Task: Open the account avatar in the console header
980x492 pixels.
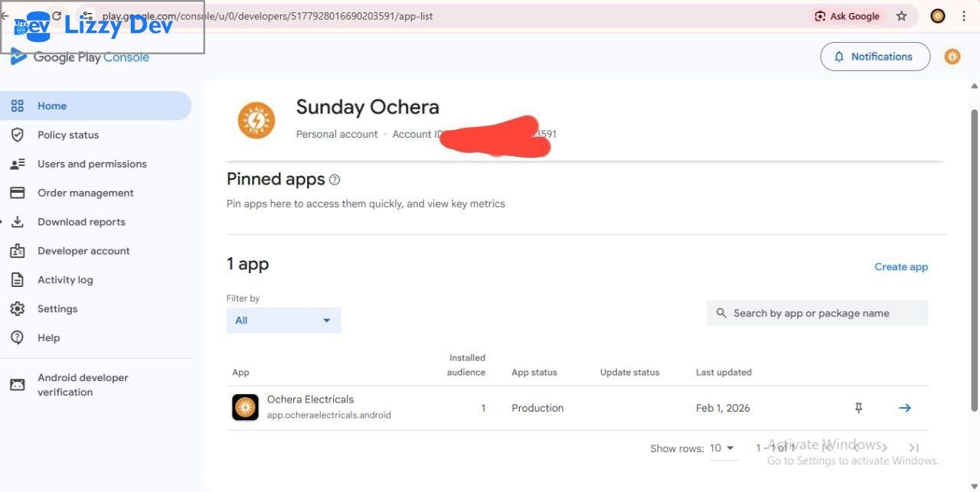Action: click(952, 57)
